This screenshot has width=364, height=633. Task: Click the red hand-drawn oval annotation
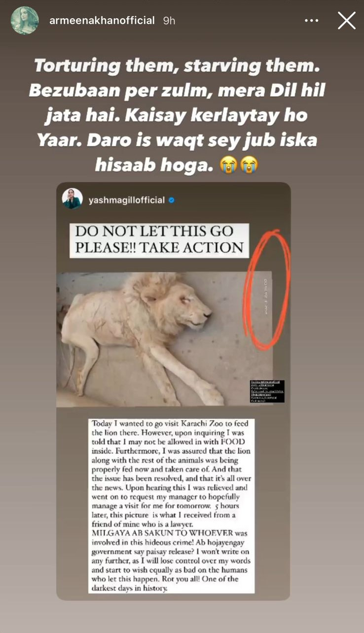pos(267,290)
